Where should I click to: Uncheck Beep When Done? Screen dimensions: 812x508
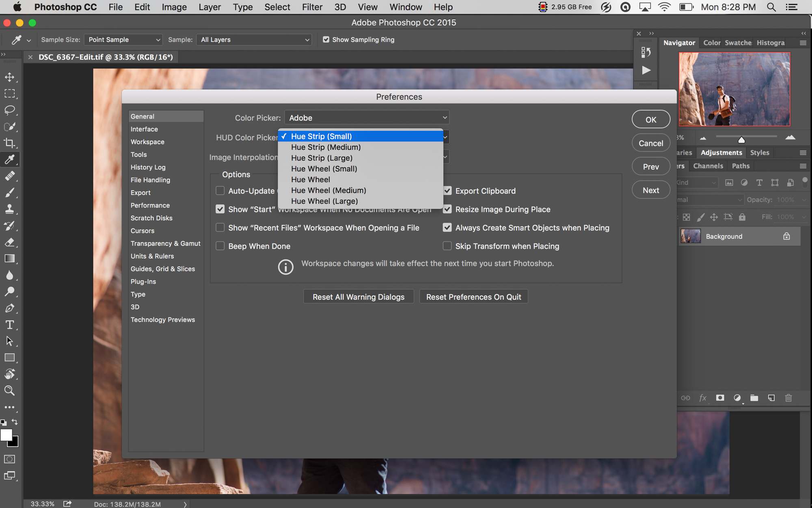pyautogui.click(x=220, y=245)
